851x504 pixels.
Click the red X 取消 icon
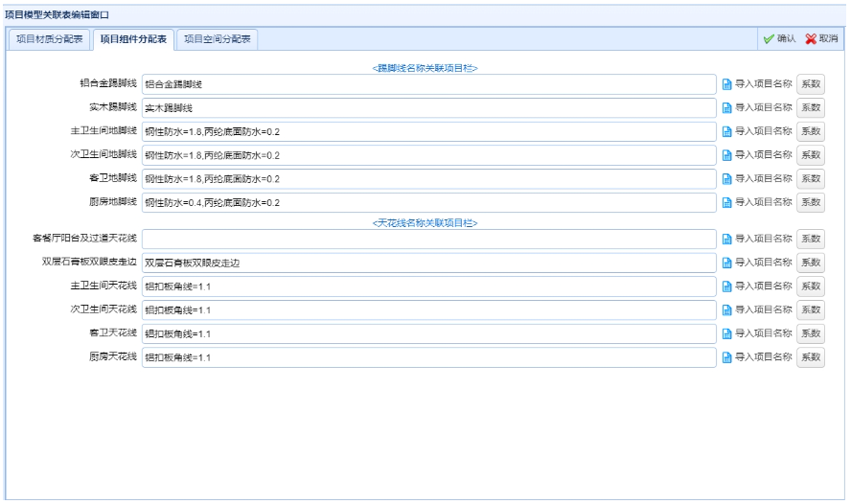[811, 39]
